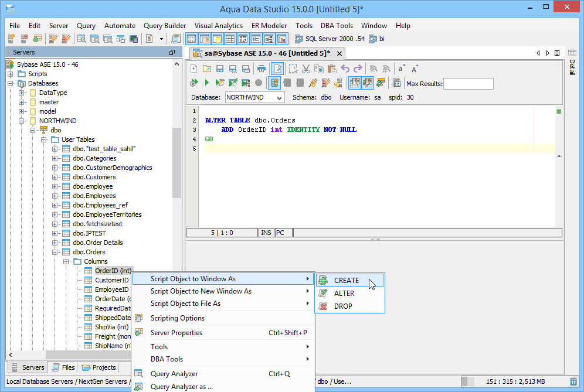This screenshot has width=584, height=392.
Task: Open the Detail side panel tab
Action: point(572,62)
